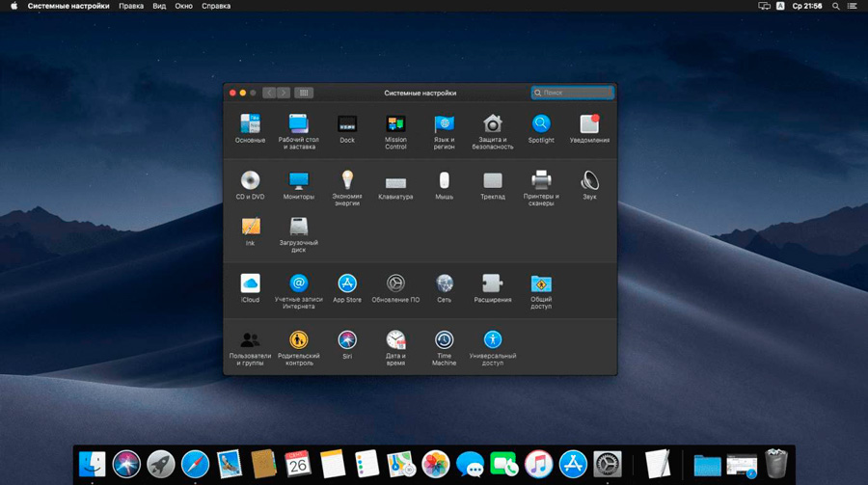Open Siri preferences pane

click(347, 344)
